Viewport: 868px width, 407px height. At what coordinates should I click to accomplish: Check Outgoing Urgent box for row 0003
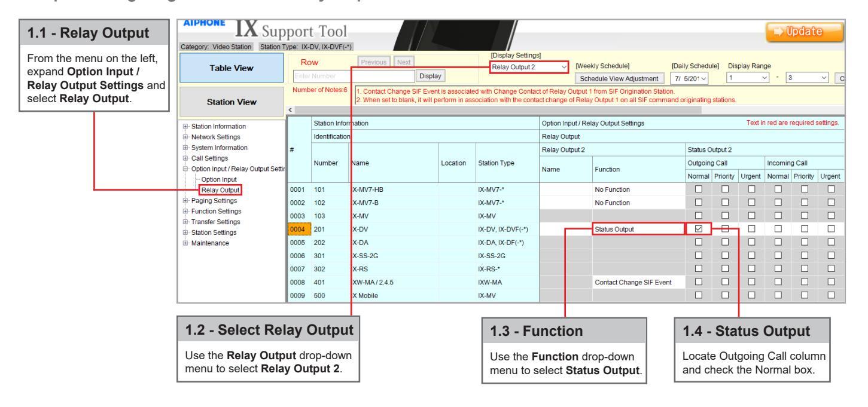point(751,216)
